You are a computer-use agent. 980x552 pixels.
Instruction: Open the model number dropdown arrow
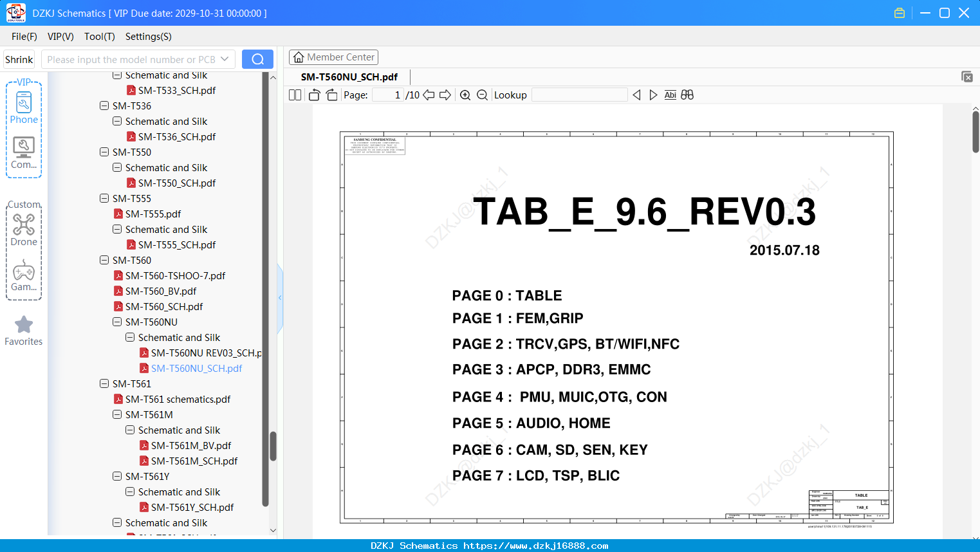225,59
